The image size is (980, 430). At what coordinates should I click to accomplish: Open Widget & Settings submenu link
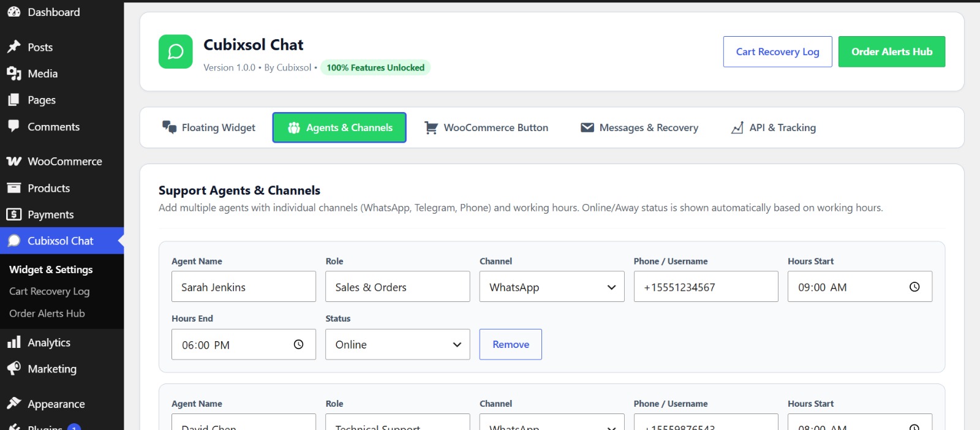tap(51, 270)
